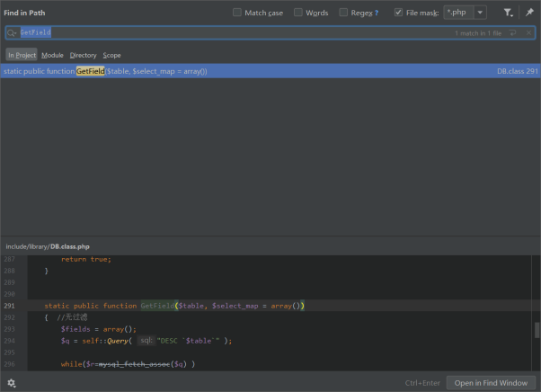Screen dimensions: 541x392
Task: Open the search filter options
Action: pos(508,13)
